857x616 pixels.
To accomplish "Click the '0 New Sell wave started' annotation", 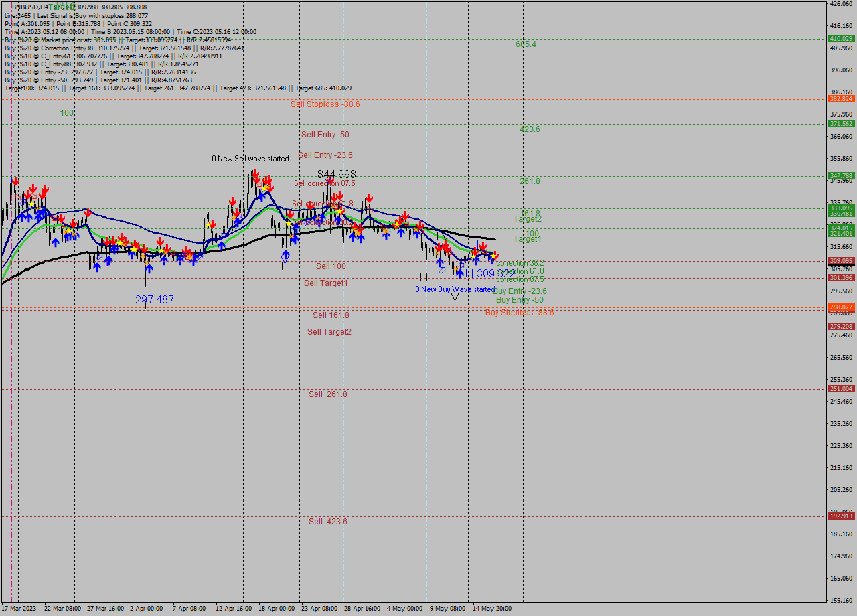I will [249, 159].
